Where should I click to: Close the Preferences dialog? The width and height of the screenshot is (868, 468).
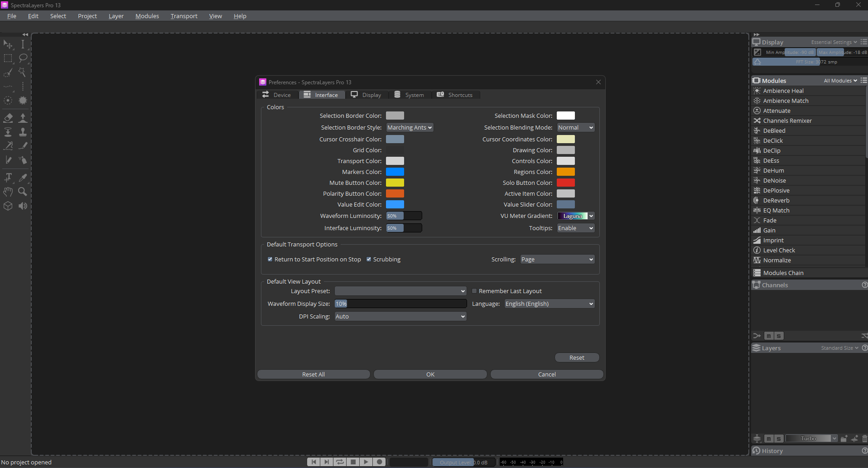598,82
